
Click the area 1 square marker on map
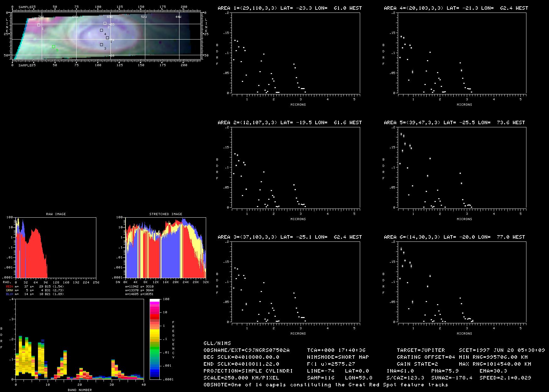point(107,38)
